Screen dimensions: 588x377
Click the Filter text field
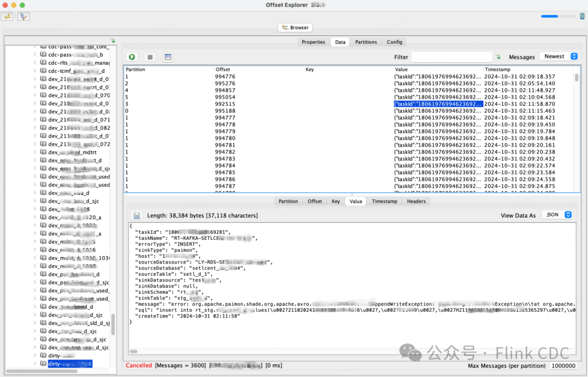pos(451,57)
